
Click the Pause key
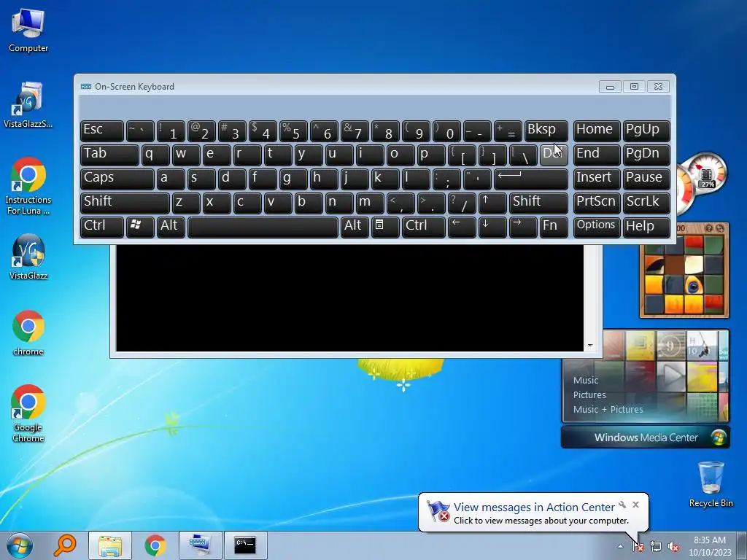click(x=646, y=179)
